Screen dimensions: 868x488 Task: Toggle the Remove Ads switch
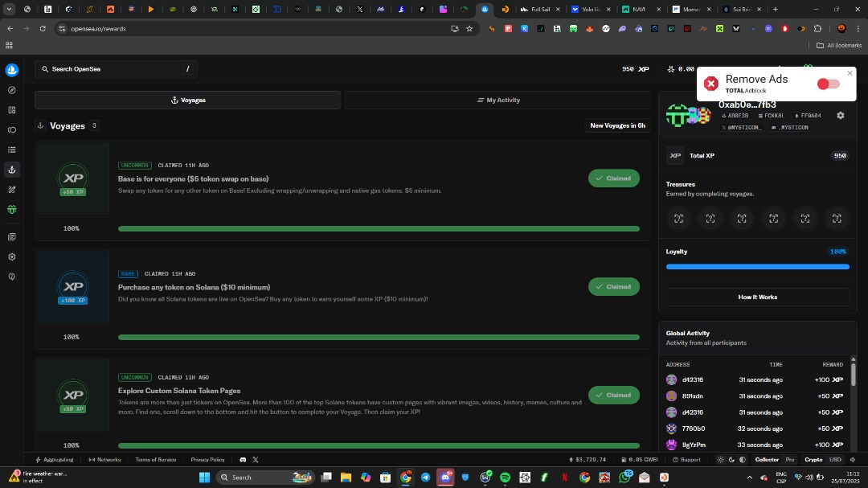(828, 84)
